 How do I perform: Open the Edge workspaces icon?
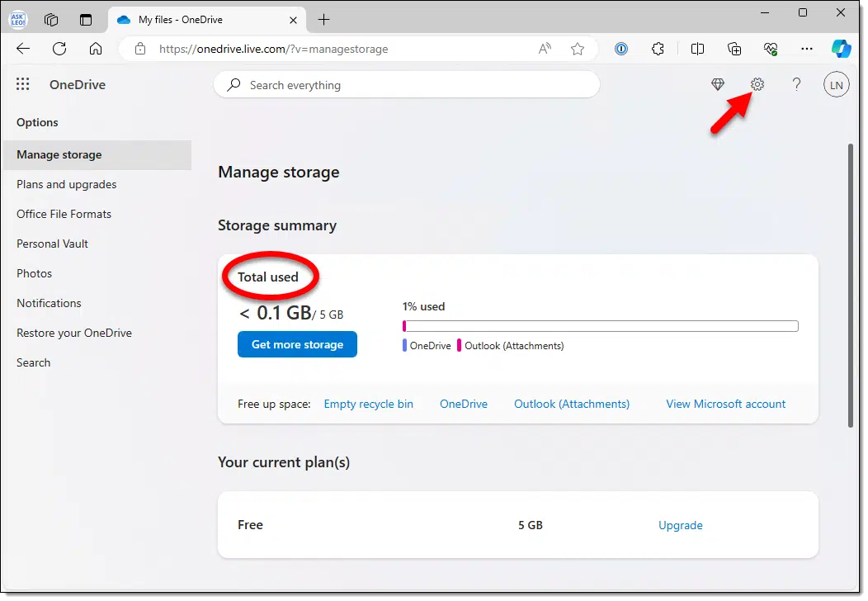pyautogui.click(x=51, y=20)
